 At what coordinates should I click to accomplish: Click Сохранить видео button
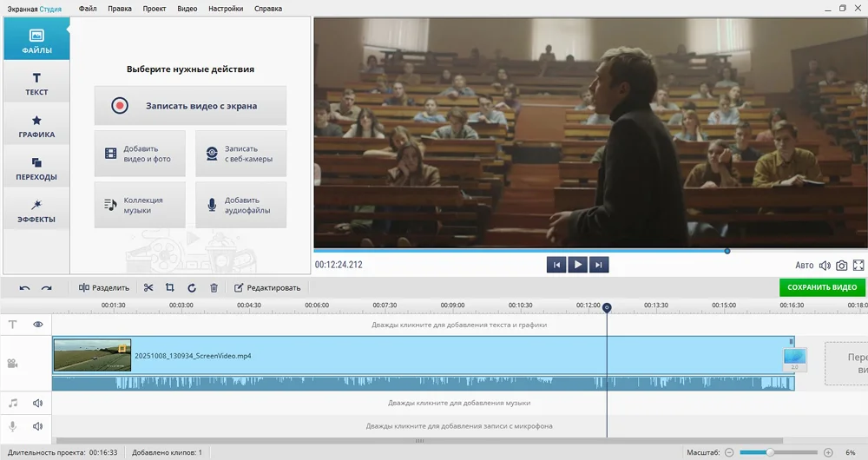point(822,287)
